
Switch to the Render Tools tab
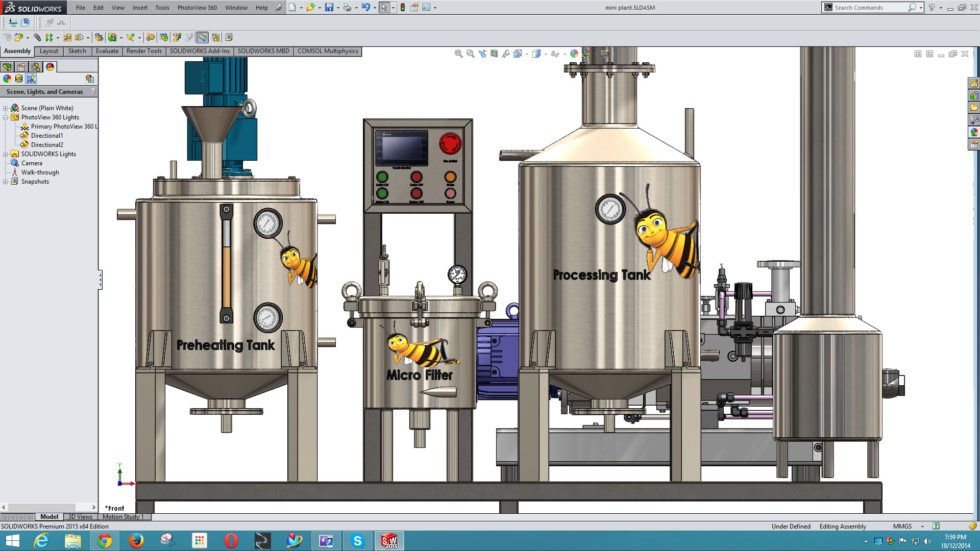tap(144, 51)
